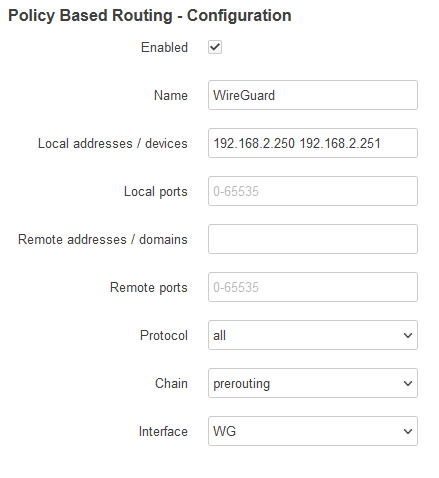Click into the Remote ports field
Image resolution: width=439 pixels, height=478 pixels.
coord(313,287)
